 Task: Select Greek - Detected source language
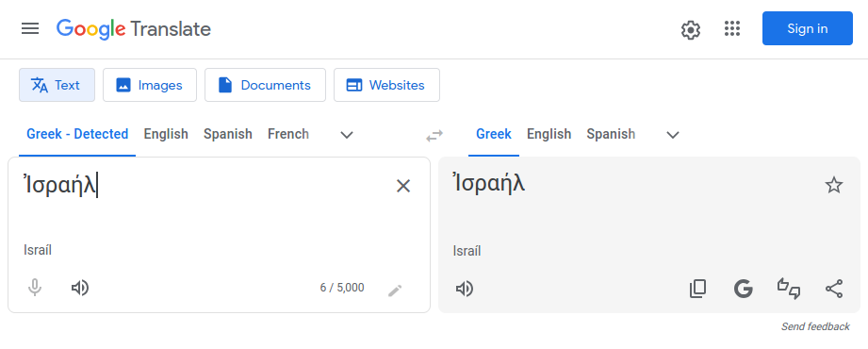click(x=77, y=134)
